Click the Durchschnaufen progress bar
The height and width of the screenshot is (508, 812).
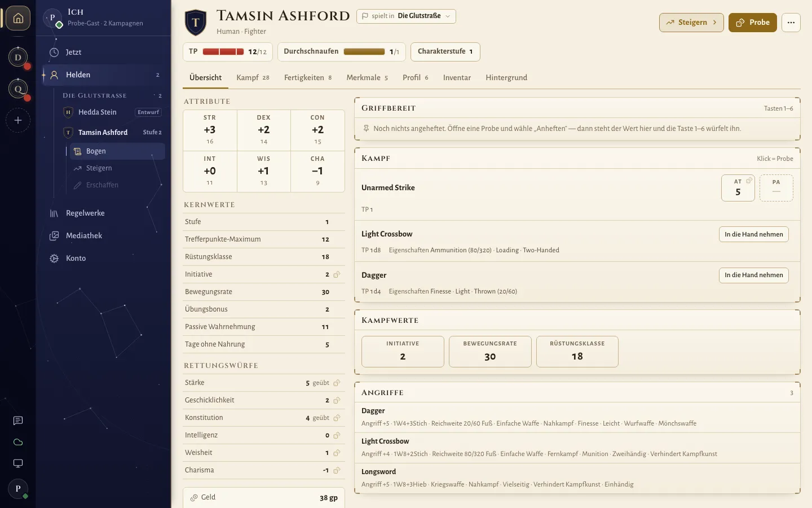click(x=364, y=51)
